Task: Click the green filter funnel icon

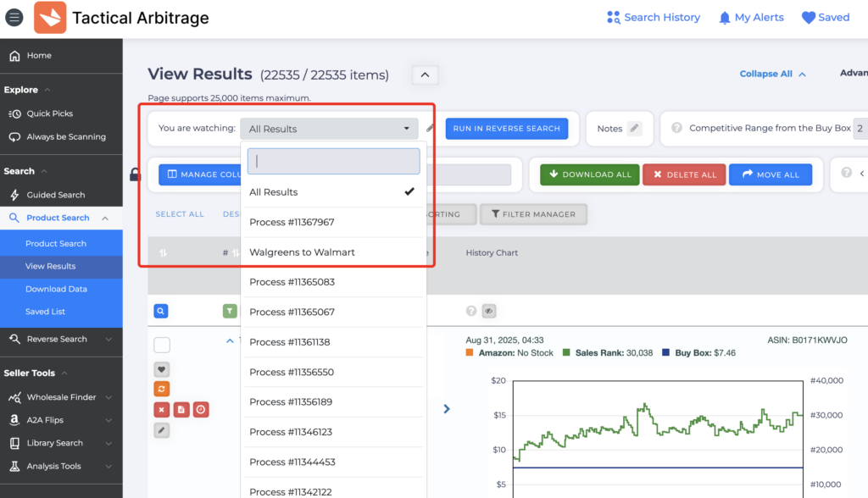Action: [230, 311]
